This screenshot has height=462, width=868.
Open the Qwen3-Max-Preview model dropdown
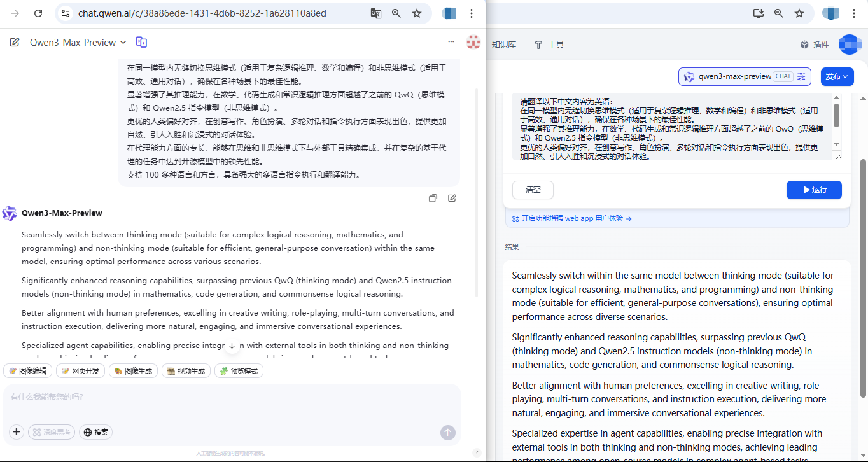[78, 42]
